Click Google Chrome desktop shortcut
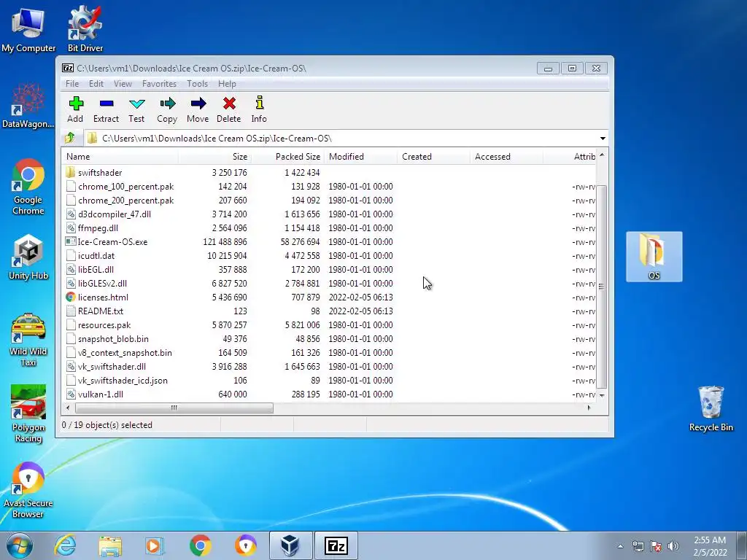 pyautogui.click(x=28, y=187)
